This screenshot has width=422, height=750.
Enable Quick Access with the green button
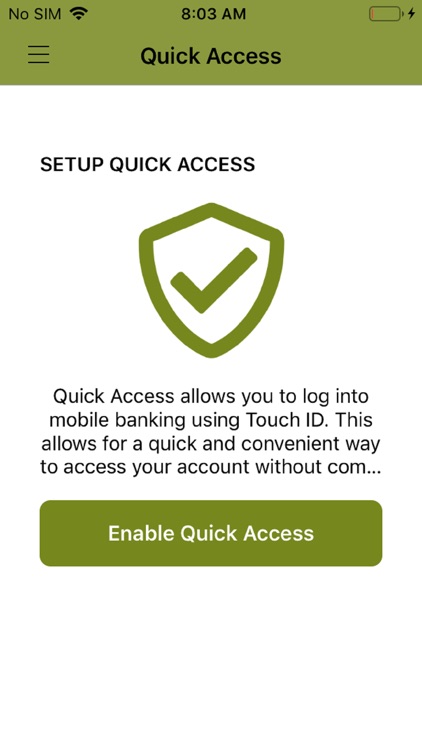[x=211, y=533]
